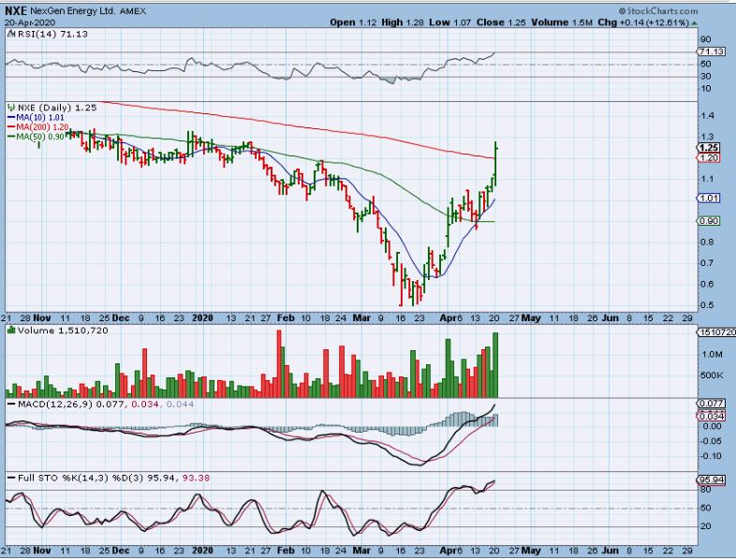Click the candlestick icon beside NXE (Daily)

point(11,108)
